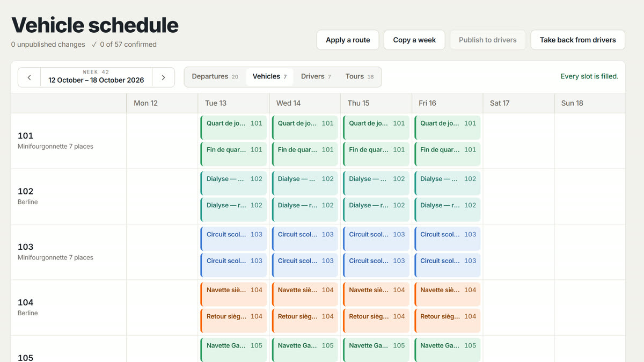Screen dimensions: 644x362
Task: Click the Publish to drivers button
Action: 488,40
